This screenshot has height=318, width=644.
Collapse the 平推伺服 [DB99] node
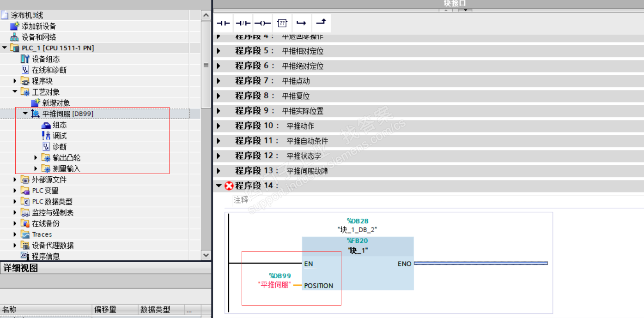pyautogui.click(x=25, y=114)
